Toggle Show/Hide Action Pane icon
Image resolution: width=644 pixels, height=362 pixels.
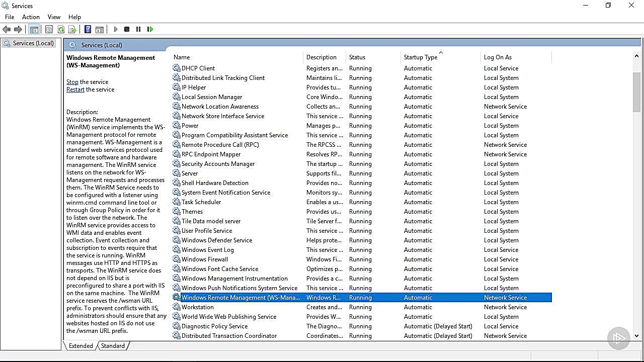point(100,29)
